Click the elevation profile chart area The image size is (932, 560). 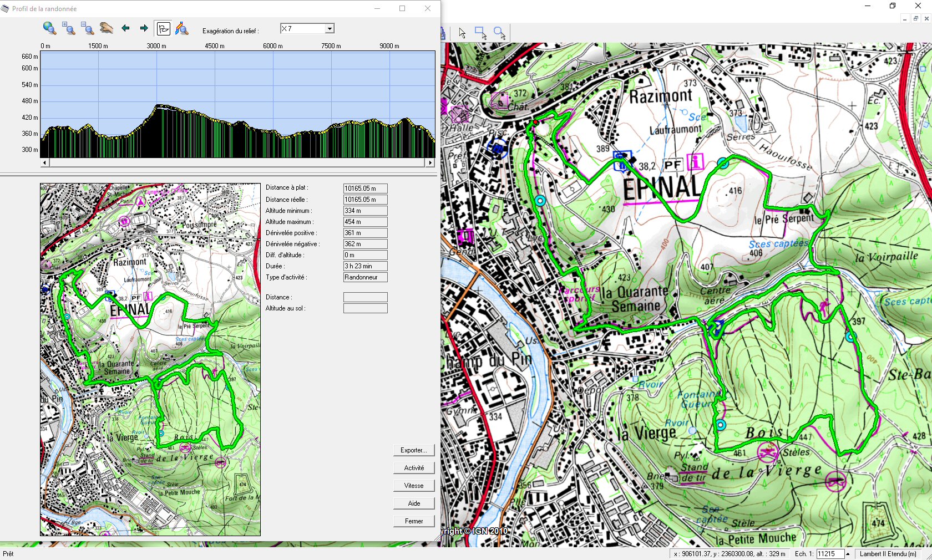coord(237,104)
